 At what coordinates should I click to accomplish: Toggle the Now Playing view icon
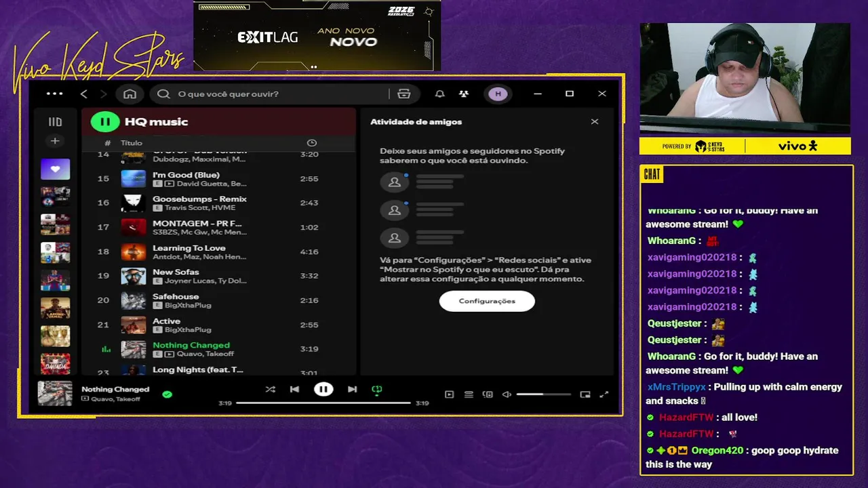(449, 394)
